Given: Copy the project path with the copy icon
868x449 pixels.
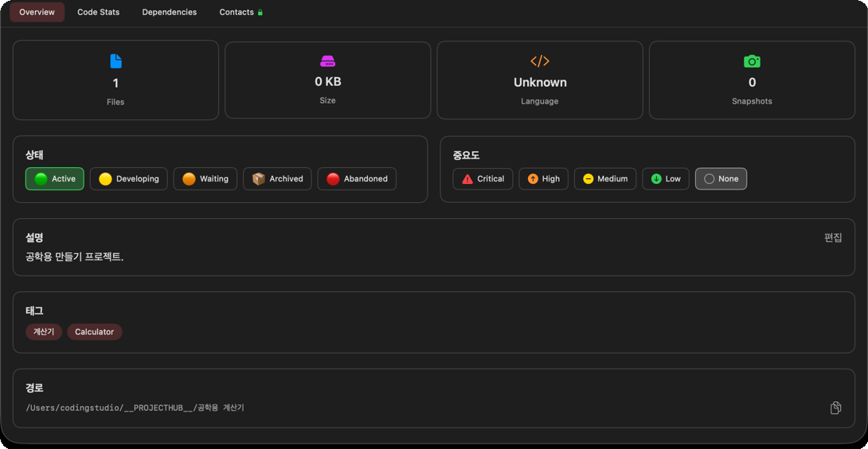Looking at the screenshot, I should [835, 408].
